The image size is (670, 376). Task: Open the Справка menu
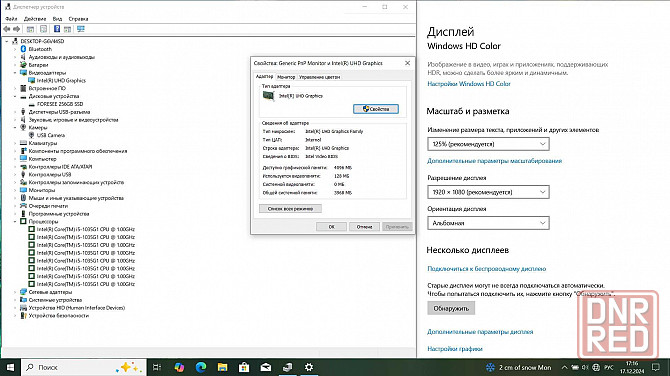79,19
